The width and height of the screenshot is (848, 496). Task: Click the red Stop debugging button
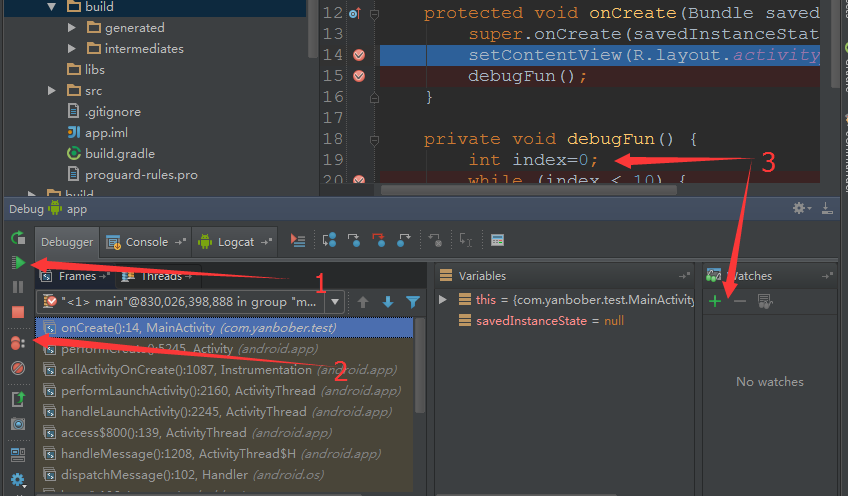pyautogui.click(x=18, y=312)
